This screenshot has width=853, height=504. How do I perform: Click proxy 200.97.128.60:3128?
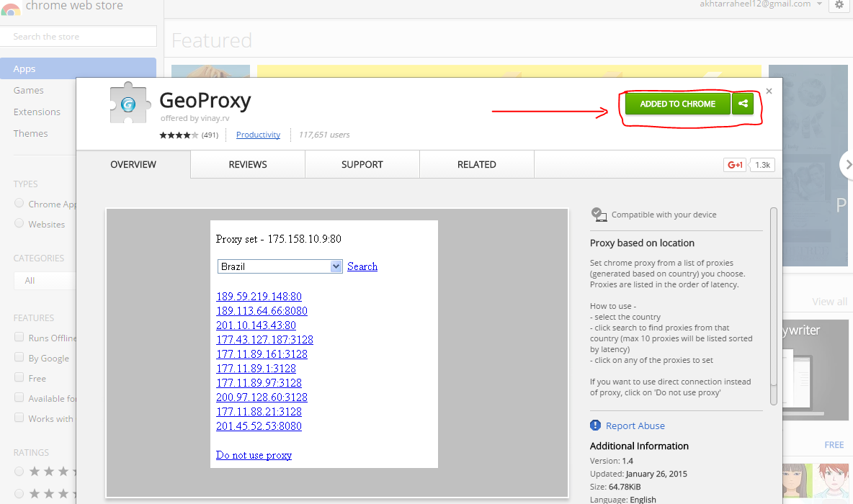click(262, 397)
